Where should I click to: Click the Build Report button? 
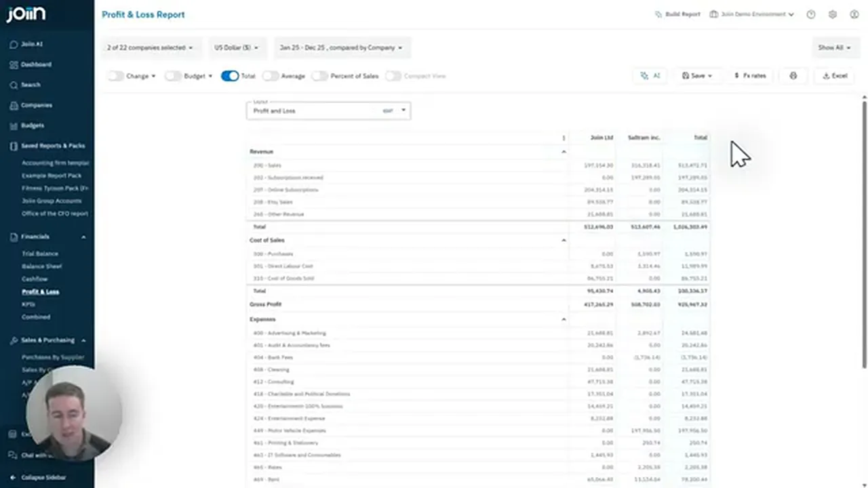(x=677, y=14)
